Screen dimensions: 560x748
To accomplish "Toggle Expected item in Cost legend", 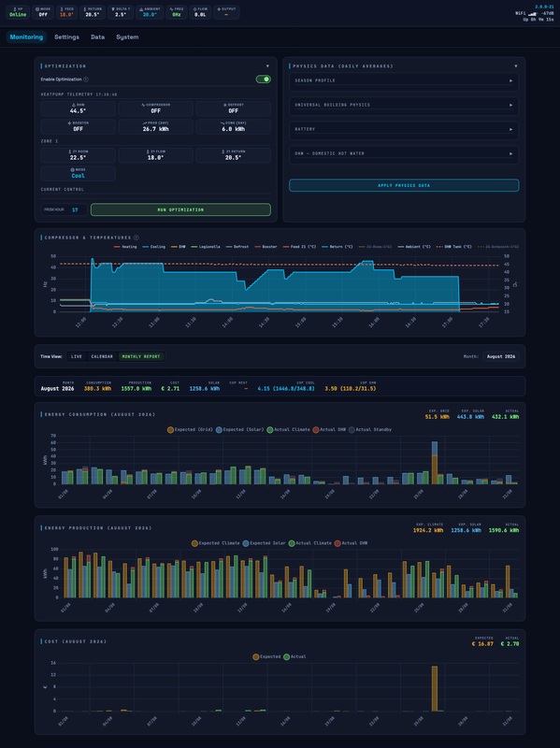I will [x=266, y=657].
